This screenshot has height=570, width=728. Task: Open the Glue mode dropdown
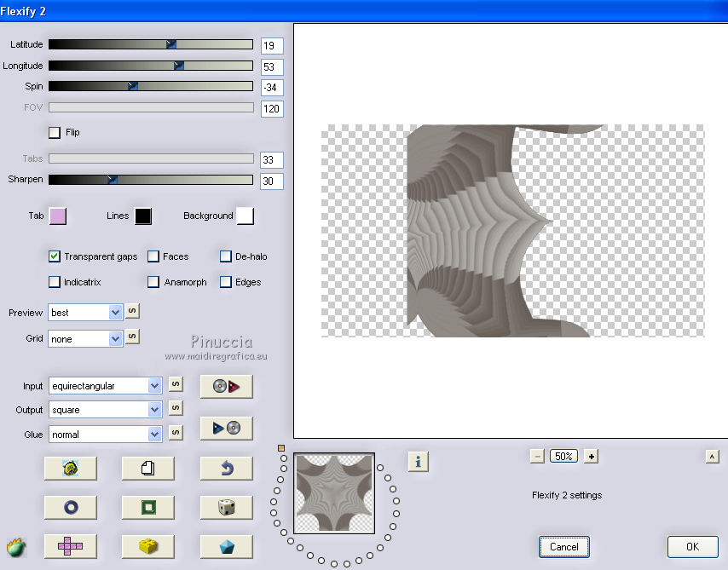[106, 435]
